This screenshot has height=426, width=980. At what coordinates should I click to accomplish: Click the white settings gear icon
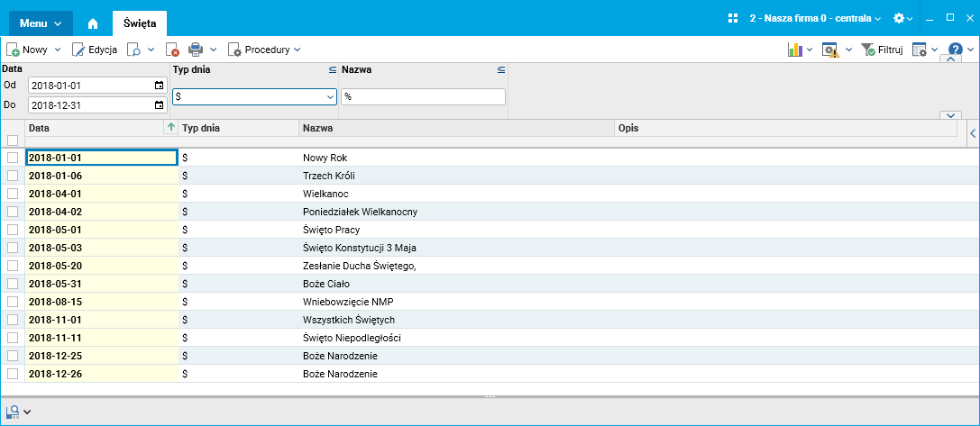pos(899,18)
